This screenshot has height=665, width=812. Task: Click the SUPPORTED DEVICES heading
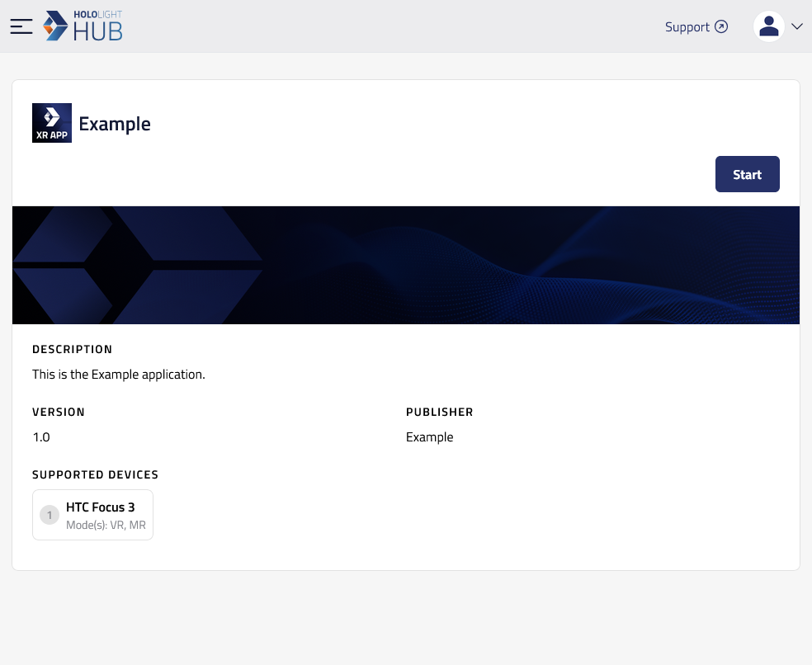pyautogui.click(x=95, y=474)
